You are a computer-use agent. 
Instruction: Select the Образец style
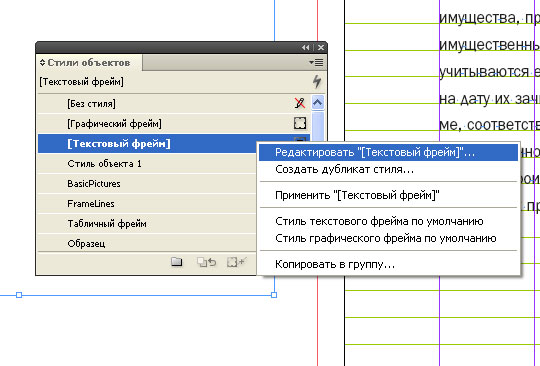click(x=147, y=243)
